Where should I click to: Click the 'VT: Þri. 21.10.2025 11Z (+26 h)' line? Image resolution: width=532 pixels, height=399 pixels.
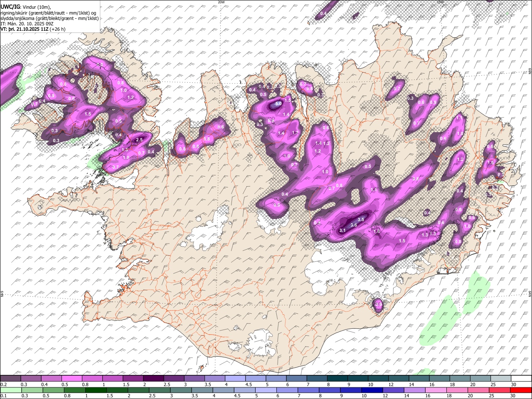click(33, 29)
